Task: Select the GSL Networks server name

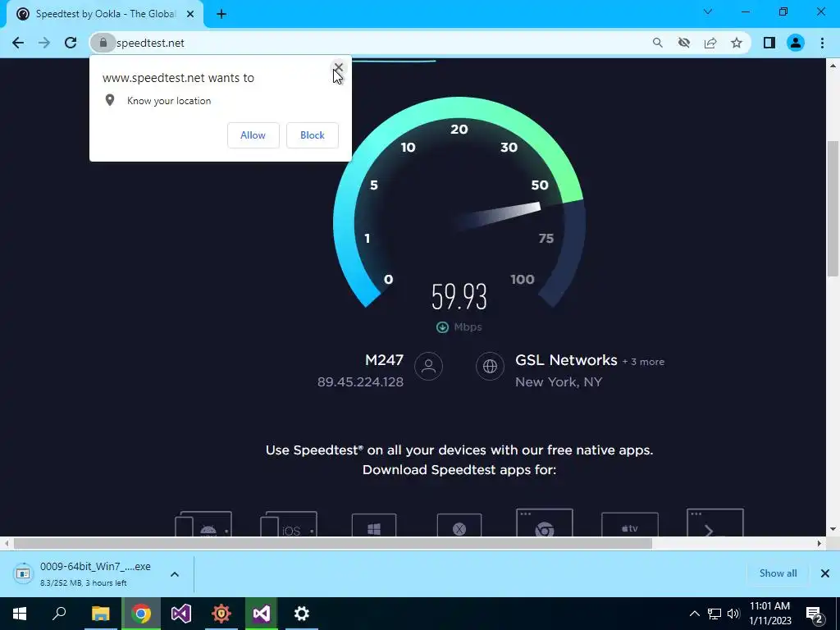Action: pyautogui.click(x=566, y=360)
